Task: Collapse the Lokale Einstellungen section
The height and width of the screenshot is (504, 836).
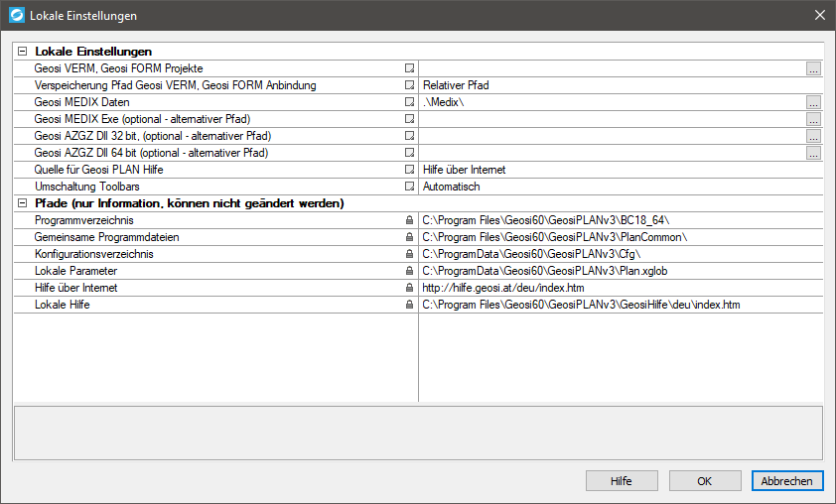Action: point(23,52)
